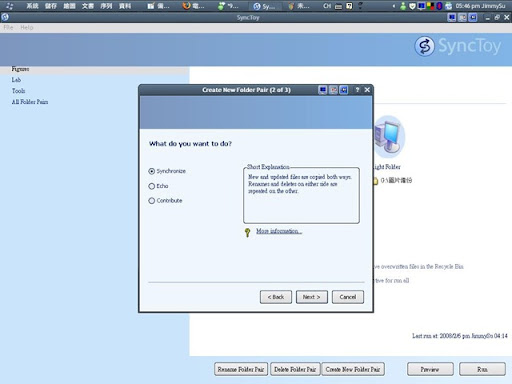Expand hidden system tray icons arrow
The height and width of the screenshot is (384, 512).
click(394, 6)
